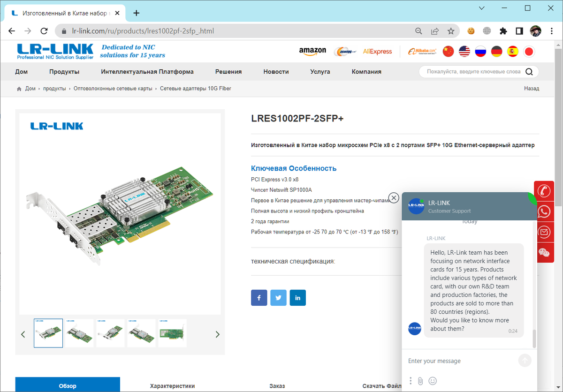Open the AliExpress store logo

[377, 52]
